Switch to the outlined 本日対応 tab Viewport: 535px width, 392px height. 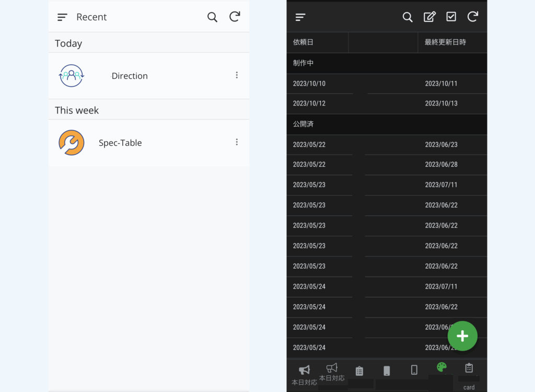point(332,368)
